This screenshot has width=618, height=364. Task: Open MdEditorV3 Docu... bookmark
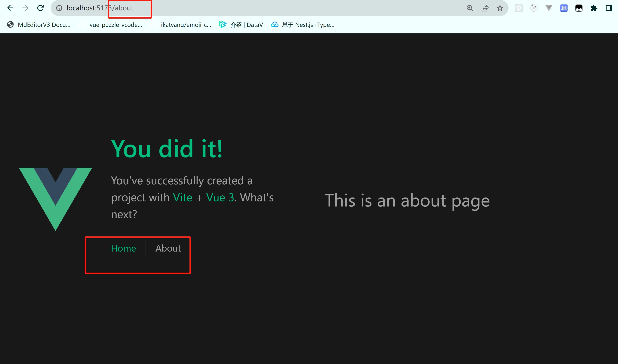pyautogui.click(x=39, y=25)
